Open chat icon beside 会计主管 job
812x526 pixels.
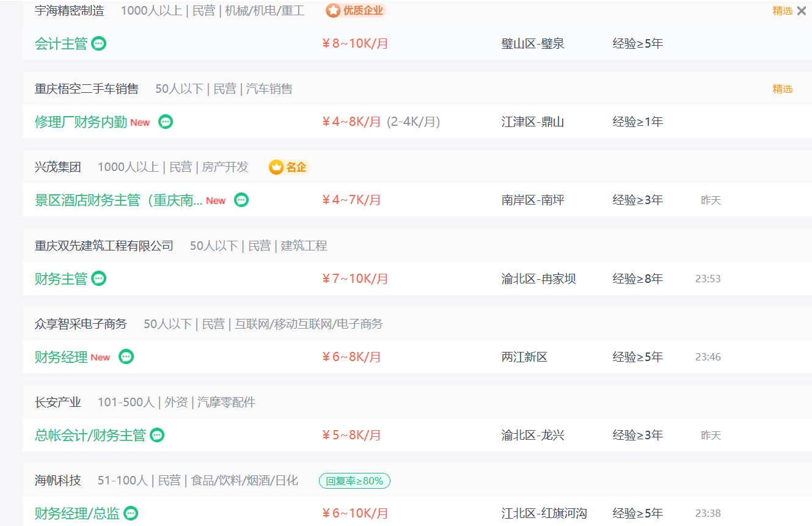(98, 43)
